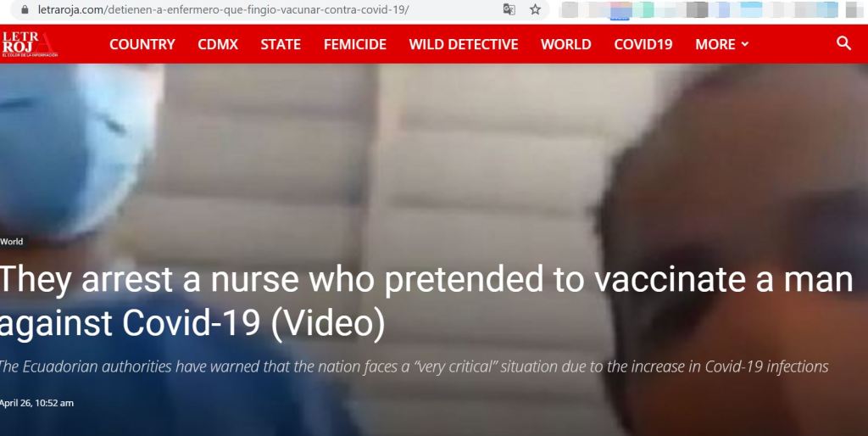868x436 pixels.
Task: Bookmark this page with the star icon
Action: pyautogui.click(x=536, y=9)
